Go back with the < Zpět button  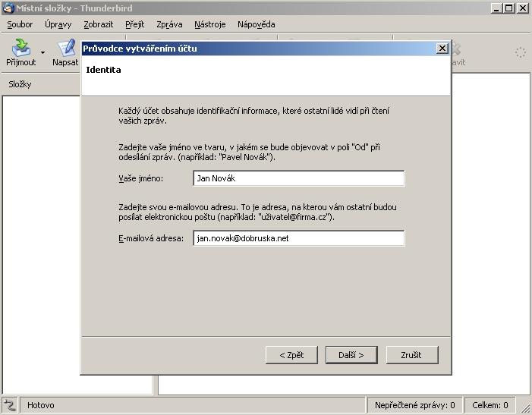pos(291,354)
